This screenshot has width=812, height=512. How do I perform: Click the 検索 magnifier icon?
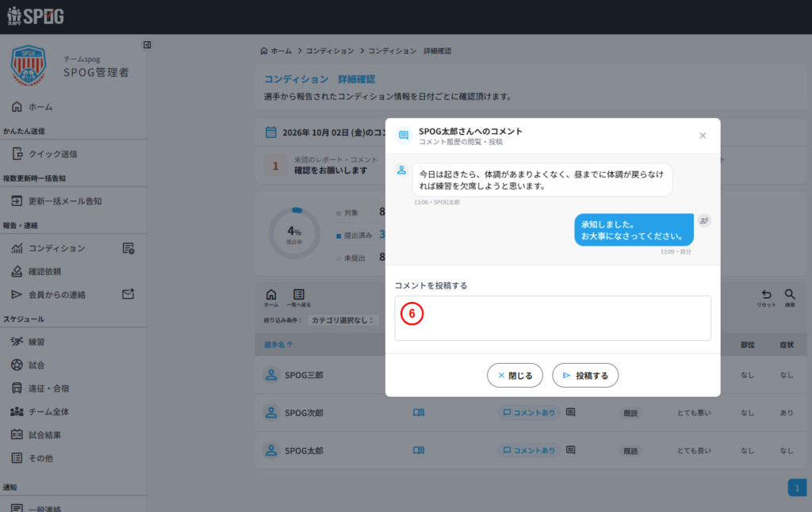click(x=790, y=298)
